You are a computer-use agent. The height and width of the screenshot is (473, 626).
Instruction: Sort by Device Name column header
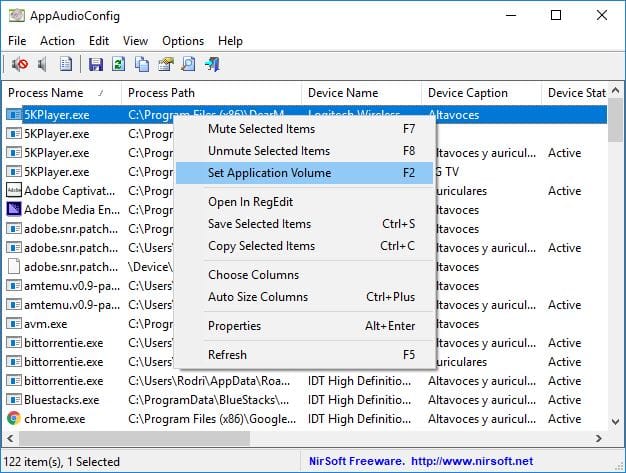(x=361, y=93)
